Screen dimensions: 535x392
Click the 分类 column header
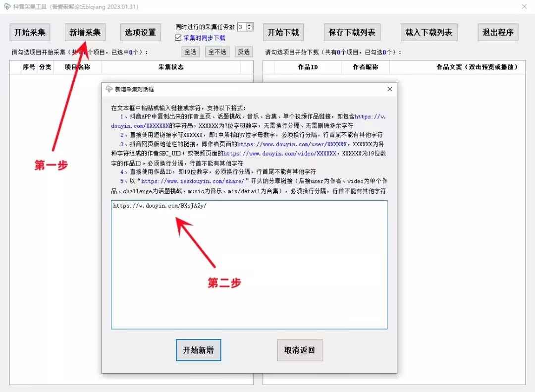tap(45, 67)
